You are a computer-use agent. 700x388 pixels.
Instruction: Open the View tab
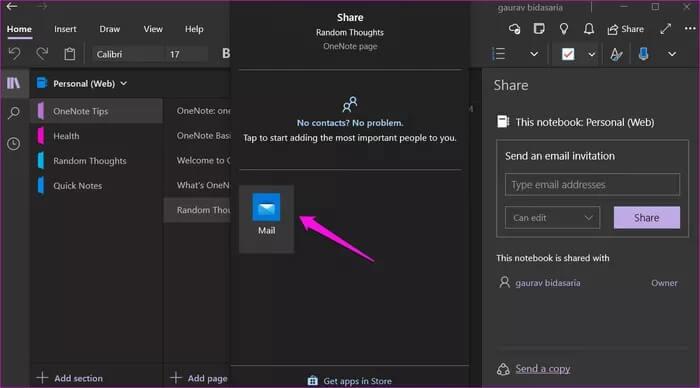pos(153,29)
